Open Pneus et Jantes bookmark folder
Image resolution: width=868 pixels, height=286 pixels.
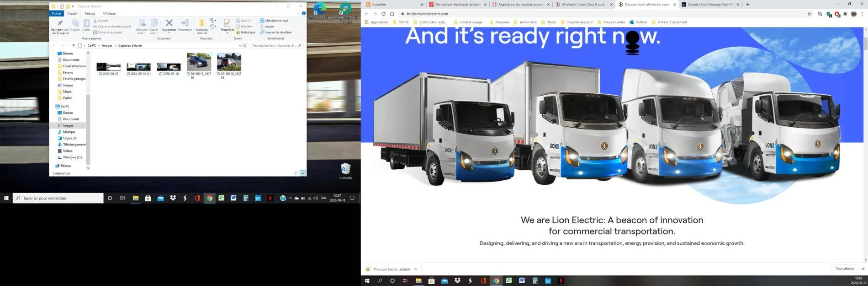pos(611,22)
